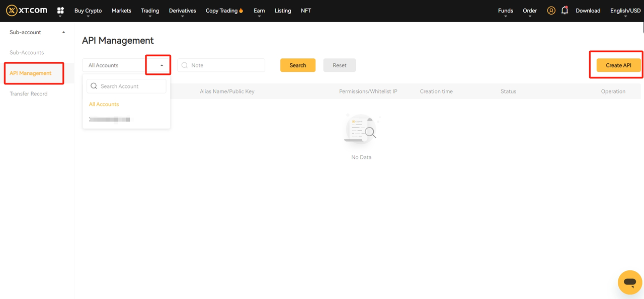Image resolution: width=644 pixels, height=299 pixels.
Task: Reset the search filters
Action: [339, 65]
